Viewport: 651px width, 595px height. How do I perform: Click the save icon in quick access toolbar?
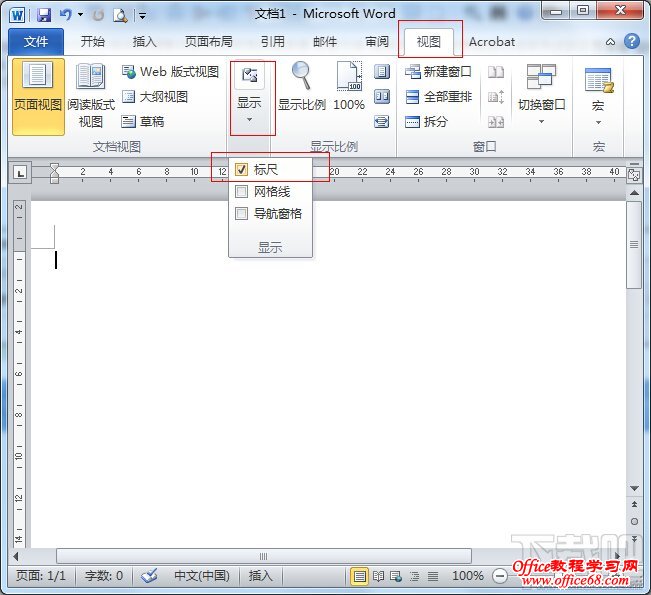tap(44, 15)
